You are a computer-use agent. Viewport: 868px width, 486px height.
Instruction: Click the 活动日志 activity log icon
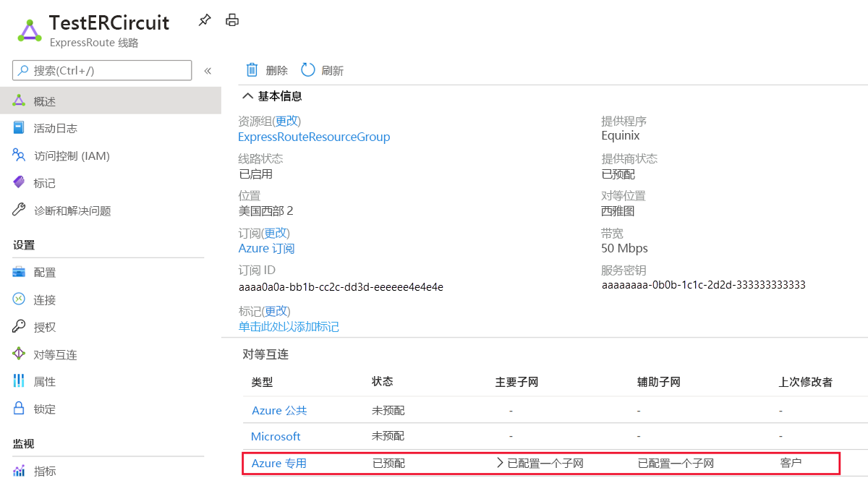(x=20, y=128)
